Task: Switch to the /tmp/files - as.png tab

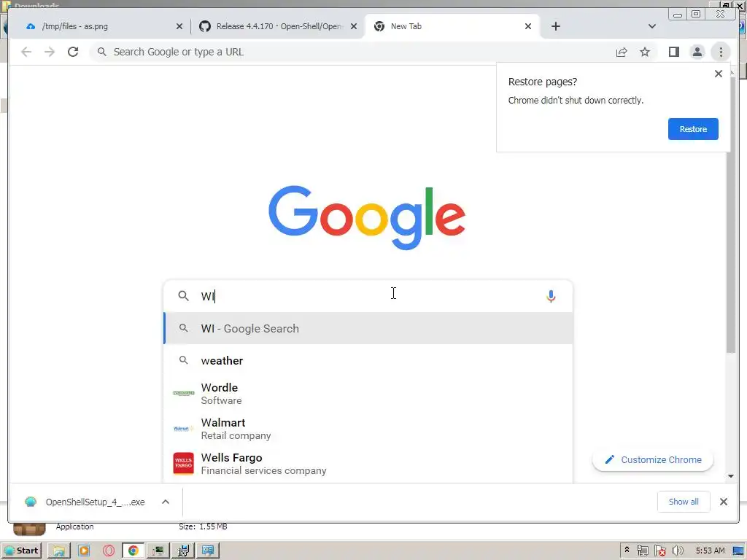Action: tap(104, 26)
